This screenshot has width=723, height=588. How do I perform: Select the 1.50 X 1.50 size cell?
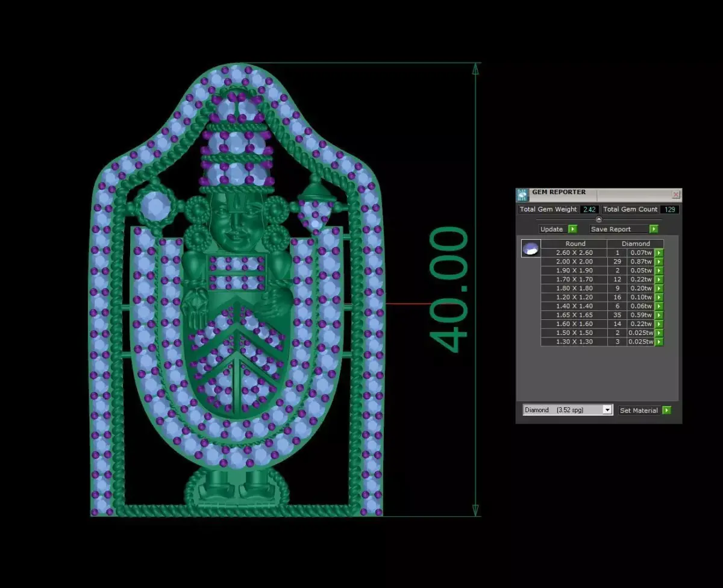click(574, 333)
